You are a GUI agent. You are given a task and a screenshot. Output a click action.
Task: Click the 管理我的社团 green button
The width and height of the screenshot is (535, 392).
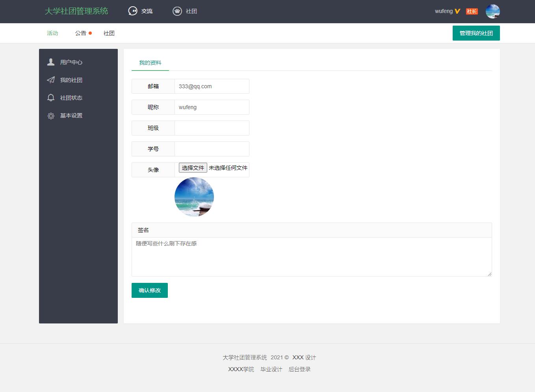pyautogui.click(x=476, y=33)
